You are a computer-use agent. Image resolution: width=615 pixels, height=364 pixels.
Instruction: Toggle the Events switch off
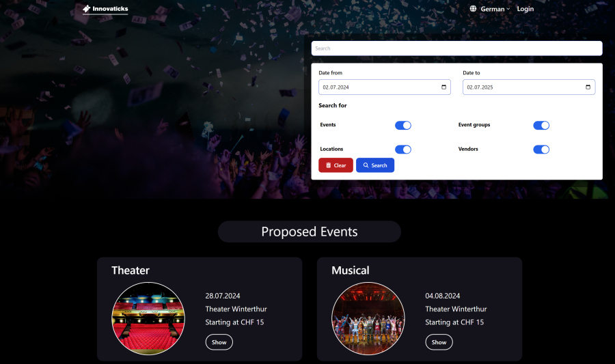[402, 126]
